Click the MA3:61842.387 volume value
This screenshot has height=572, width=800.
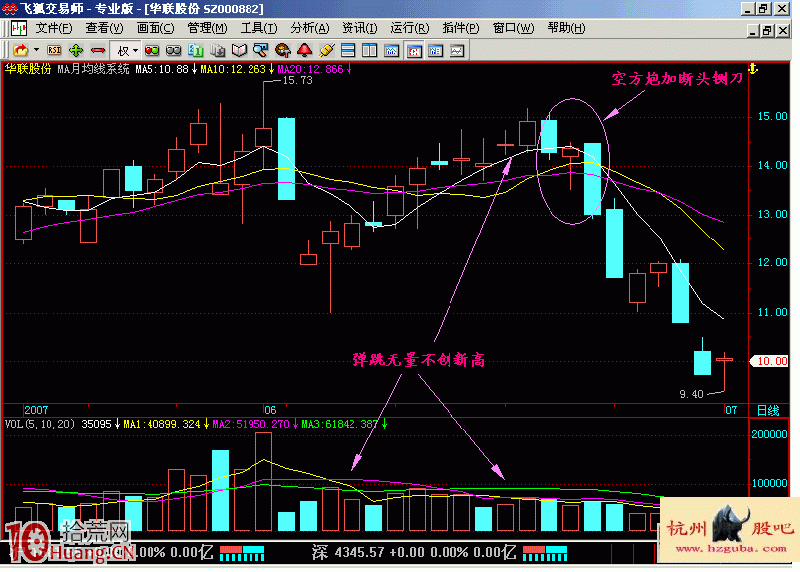pos(340,424)
